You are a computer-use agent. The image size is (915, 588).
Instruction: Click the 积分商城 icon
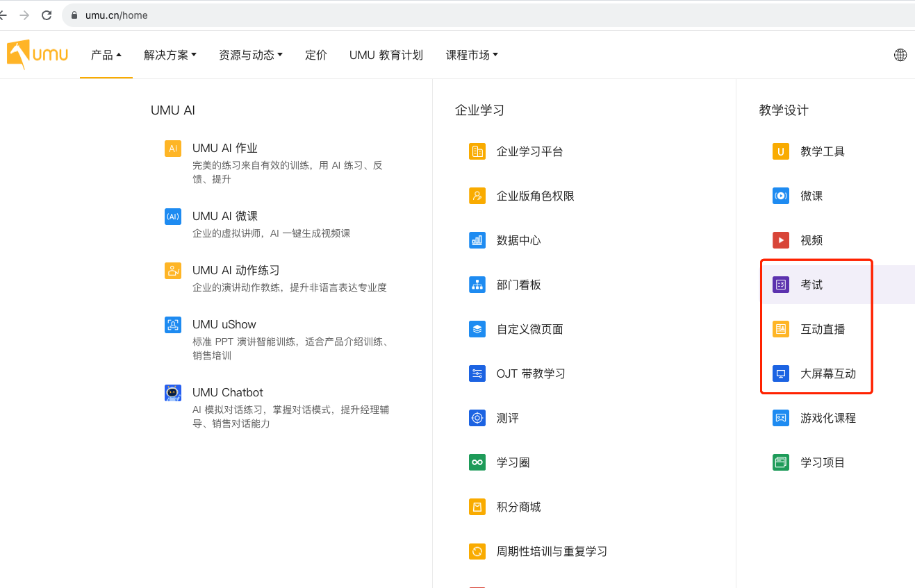(x=477, y=507)
